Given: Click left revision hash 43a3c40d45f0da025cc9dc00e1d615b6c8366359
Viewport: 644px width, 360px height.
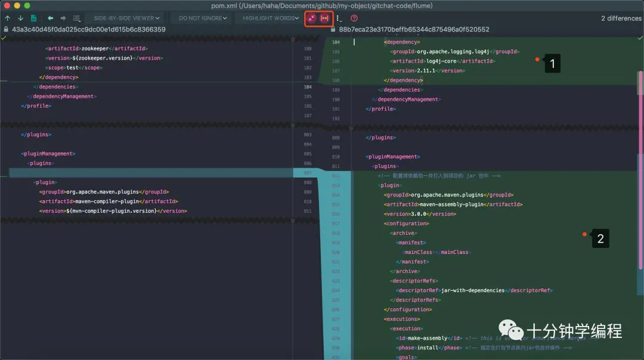Looking at the screenshot, I should [x=89, y=30].
